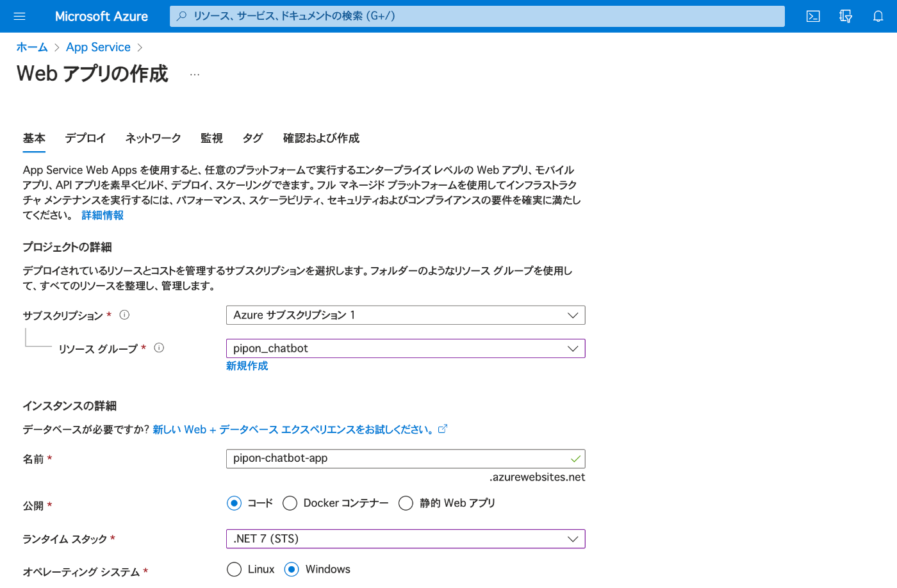Click the プロジェクトの詳細 heading
Viewport: 897px width, 588px height.
[x=67, y=247]
